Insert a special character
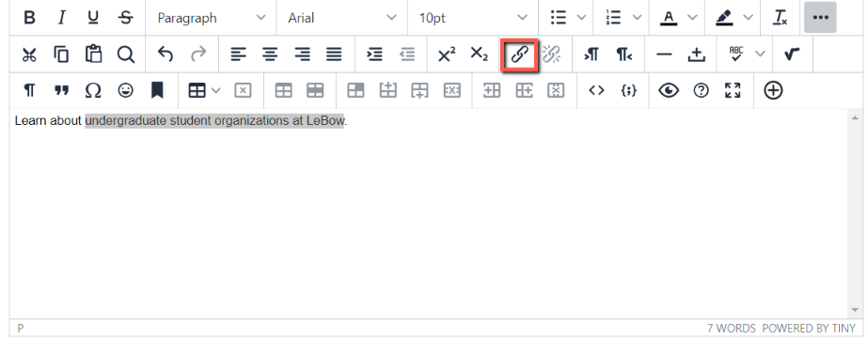This screenshot has height=341, width=868. coord(93,90)
